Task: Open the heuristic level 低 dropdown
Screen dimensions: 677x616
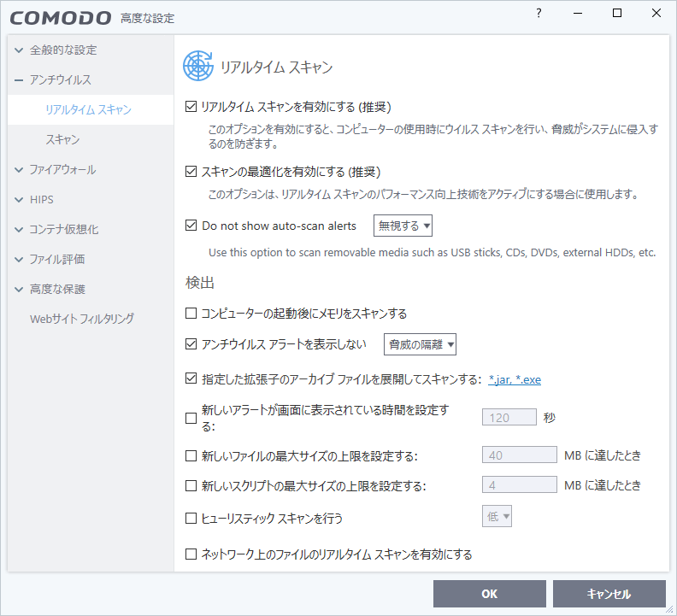Action: (497, 516)
